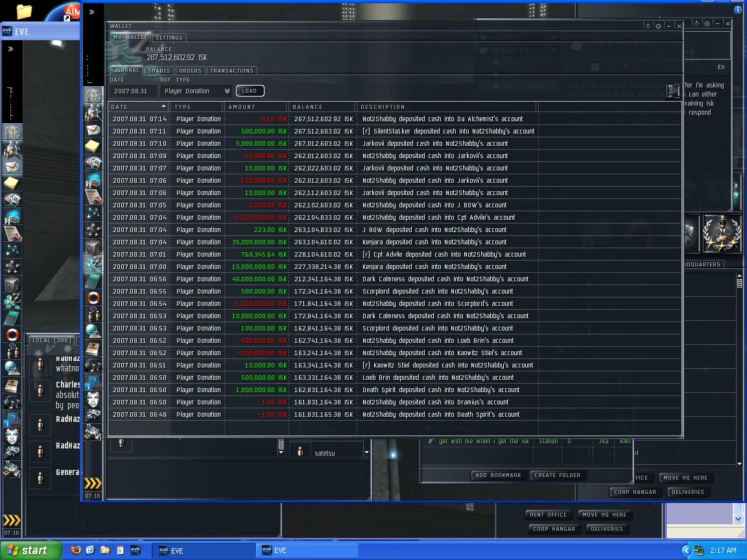747x560 pixels.
Task: Open People & Places in front EVE sidebar
Action: point(93,112)
